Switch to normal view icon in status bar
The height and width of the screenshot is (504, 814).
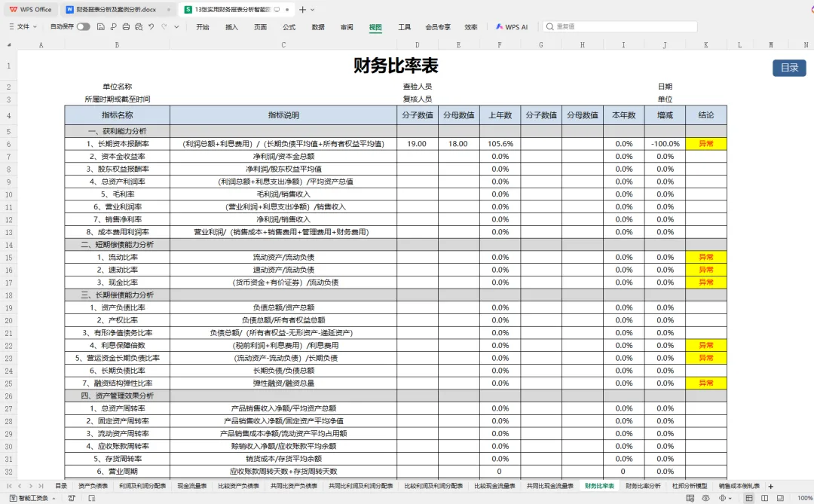click(x=749, y=498)
